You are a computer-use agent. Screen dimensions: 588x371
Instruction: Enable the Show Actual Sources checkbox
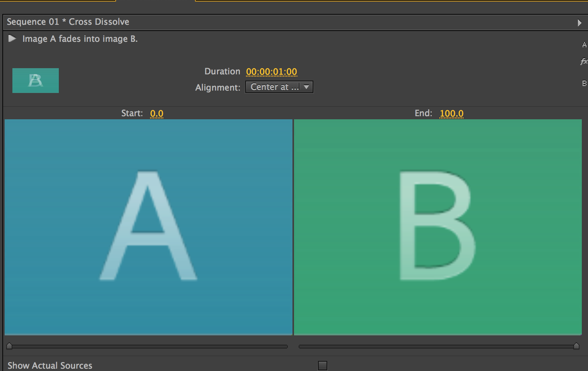tap(322, 365)
